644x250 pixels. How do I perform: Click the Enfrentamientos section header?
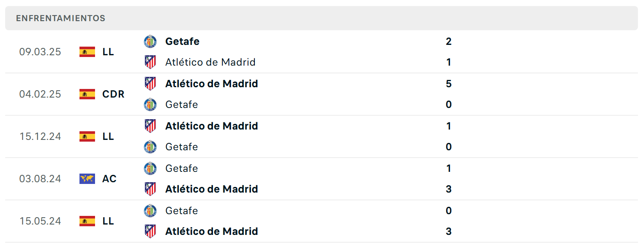point(60,18)
